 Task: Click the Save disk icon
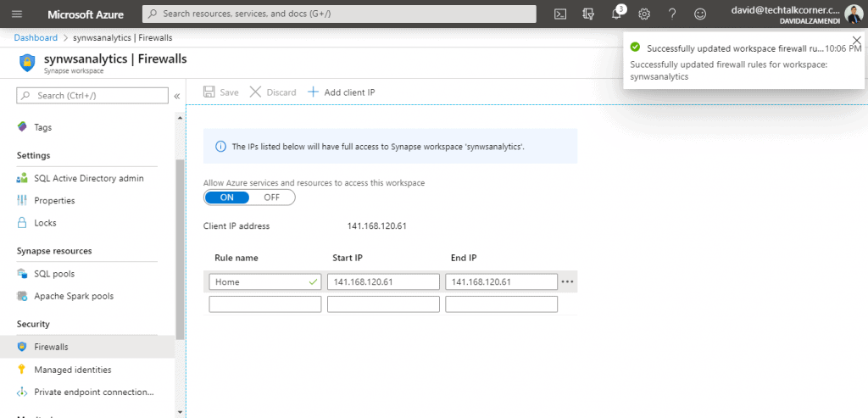click(x=209, y=92)
